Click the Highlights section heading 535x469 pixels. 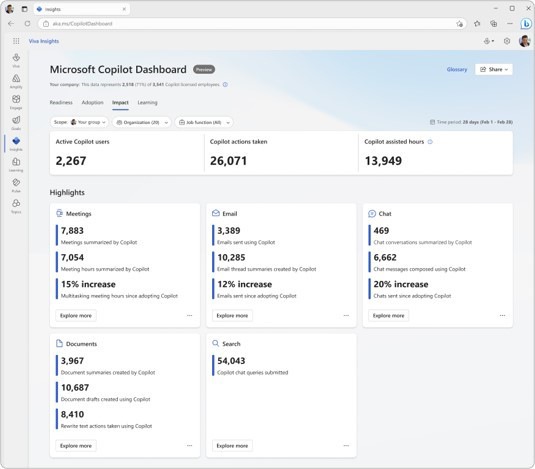pos(67,192)
